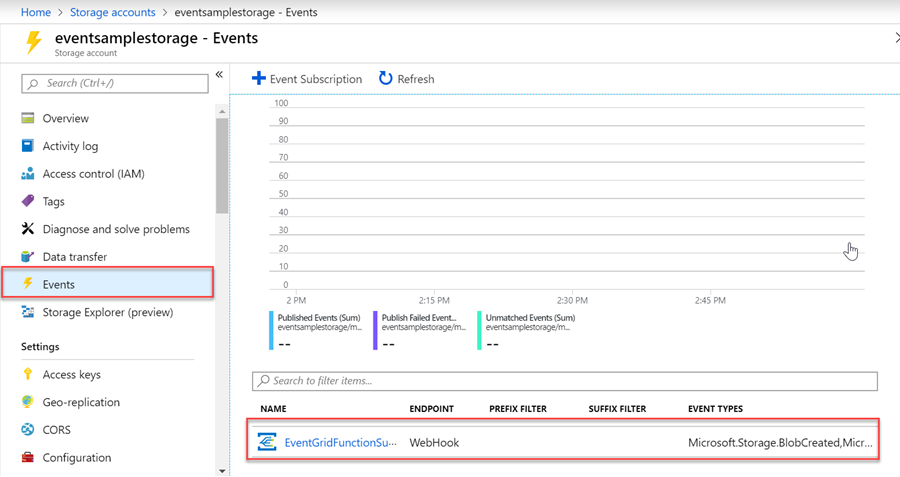This screenshot has width=900, height=477.
Task: Click the Activity log book icon
Action: (x=28, y=145)
